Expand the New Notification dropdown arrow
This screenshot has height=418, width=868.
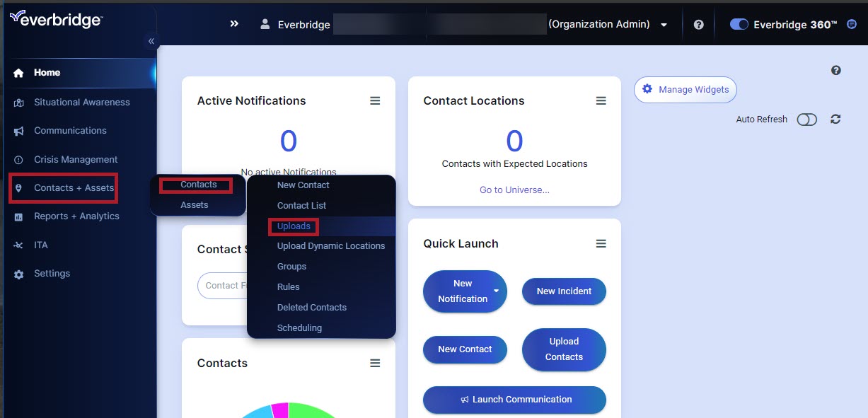(497, 291)
